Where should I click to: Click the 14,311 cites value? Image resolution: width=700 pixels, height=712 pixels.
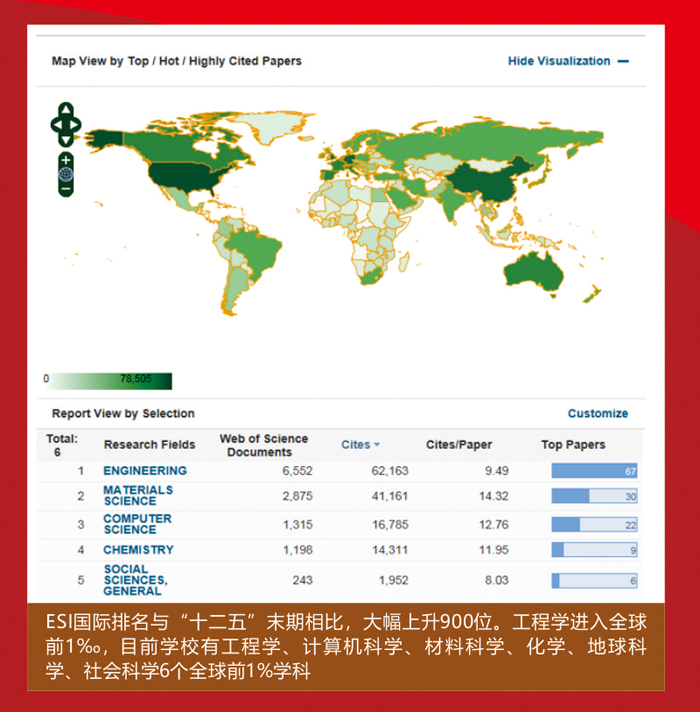[x=390, y=550]
